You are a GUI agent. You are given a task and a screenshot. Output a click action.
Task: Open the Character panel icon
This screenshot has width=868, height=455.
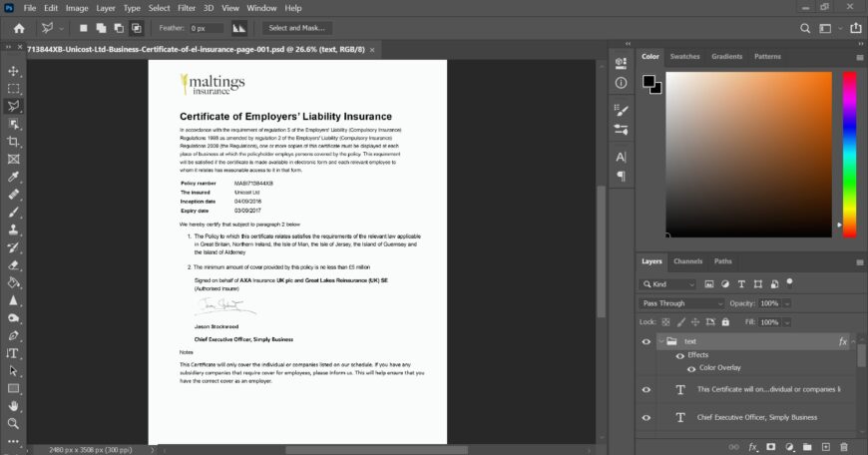tap(622, 158)
